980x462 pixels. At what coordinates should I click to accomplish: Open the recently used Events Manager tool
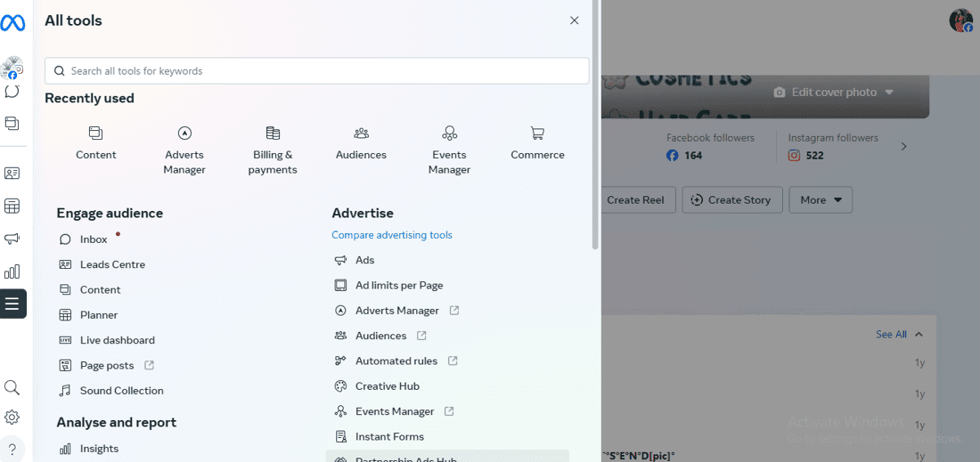point(449,150)
